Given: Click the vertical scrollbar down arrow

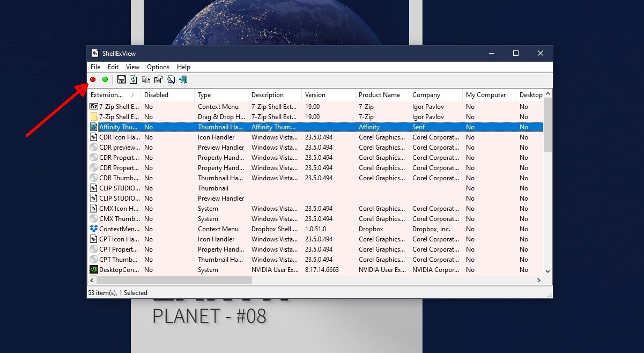Looking at the screenshot, I should coord(547,271).
